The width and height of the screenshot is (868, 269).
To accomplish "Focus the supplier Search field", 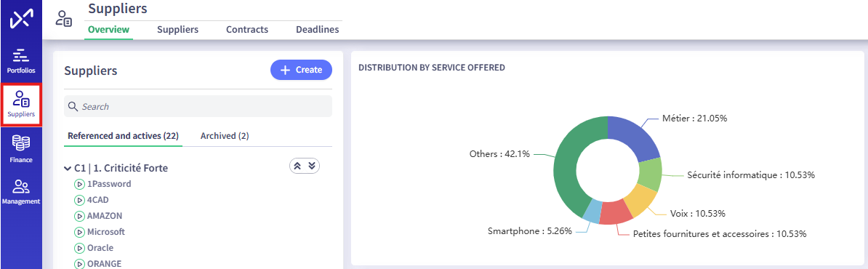I will pyautogui.click(x=198, y=106).
